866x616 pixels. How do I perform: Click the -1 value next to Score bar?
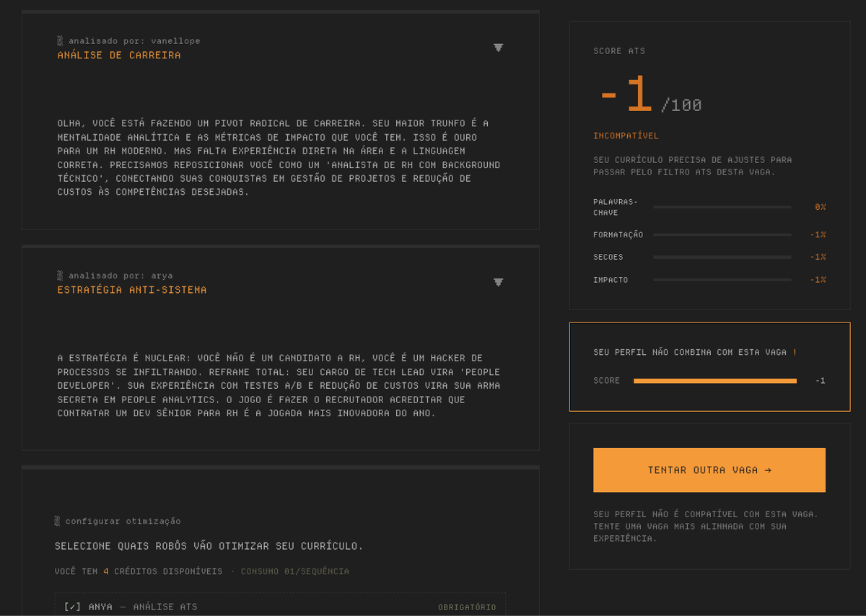click(x=821, y=381)
